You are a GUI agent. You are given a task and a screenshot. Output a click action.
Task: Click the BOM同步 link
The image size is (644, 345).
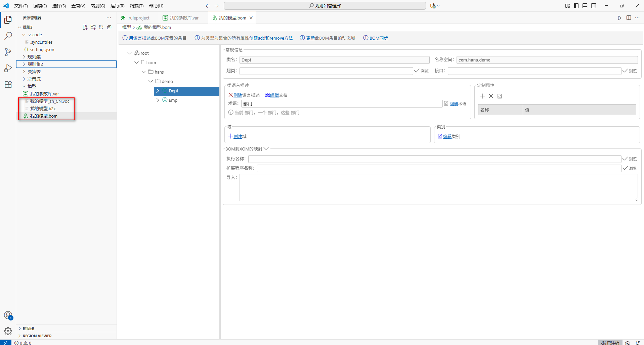coord(379,38)
